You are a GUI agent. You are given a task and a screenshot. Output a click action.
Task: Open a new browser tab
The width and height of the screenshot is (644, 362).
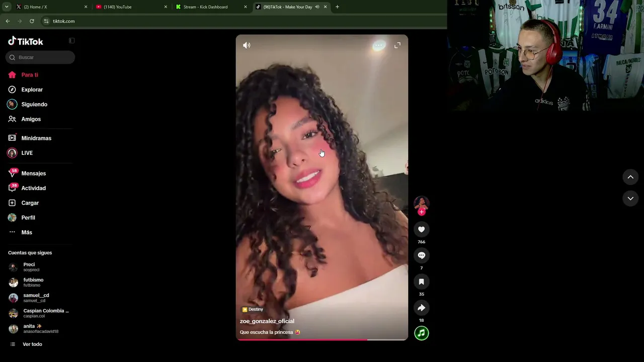(337, 7)
